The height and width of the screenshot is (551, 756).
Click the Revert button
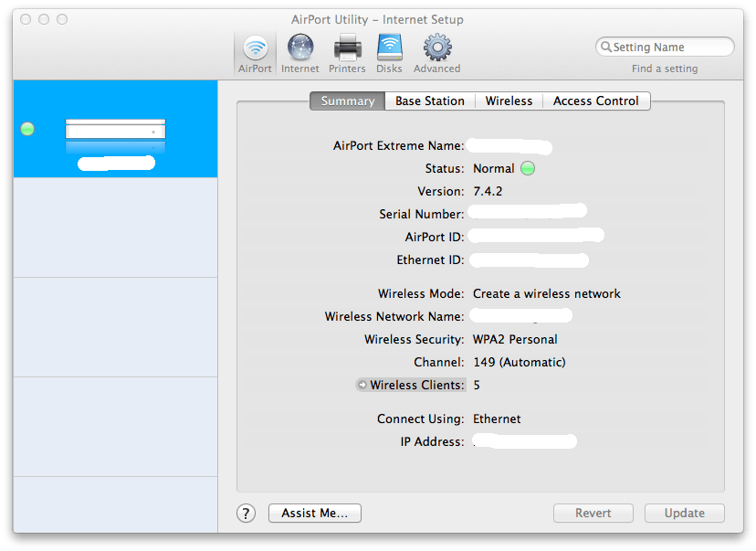[593, 513]
